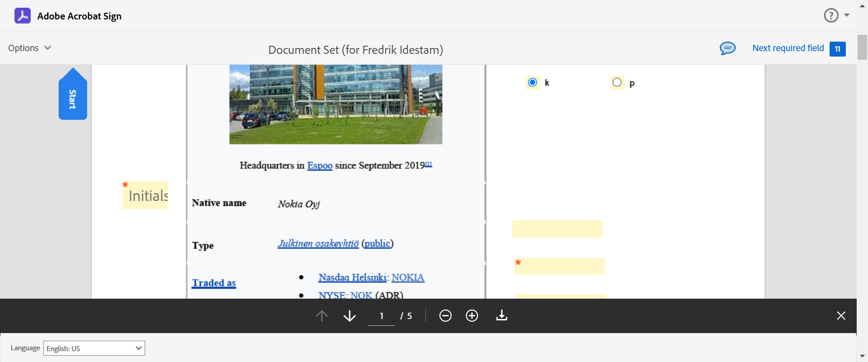868x362 pixels.
Task: Download the document PDF
Action: pyautogui.click(x=502, y=315)
